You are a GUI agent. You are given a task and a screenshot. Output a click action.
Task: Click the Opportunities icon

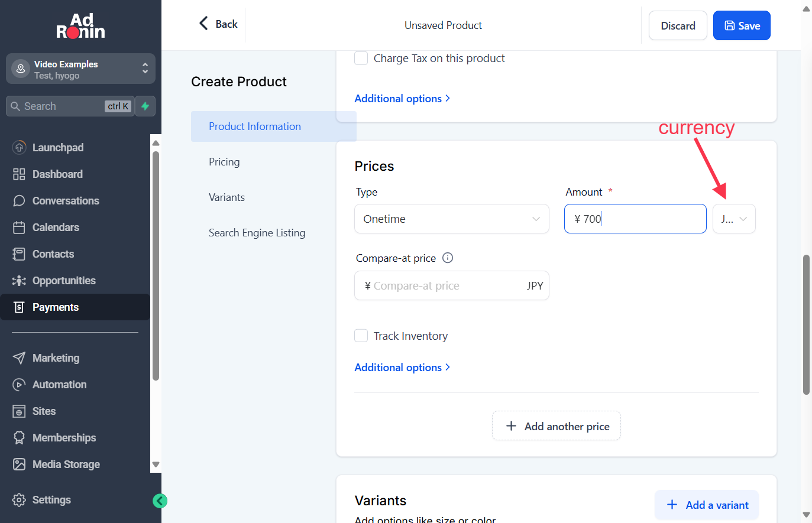(x=19, y=281)
